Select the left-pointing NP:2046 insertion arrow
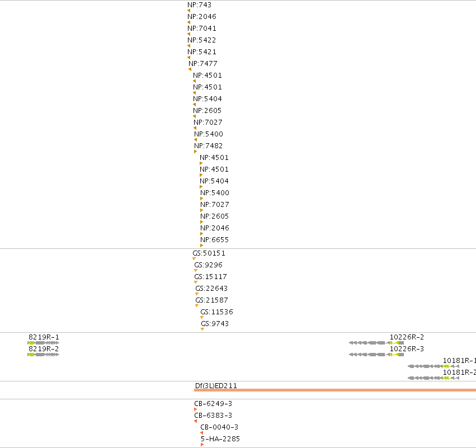 (x=189, y=22)
